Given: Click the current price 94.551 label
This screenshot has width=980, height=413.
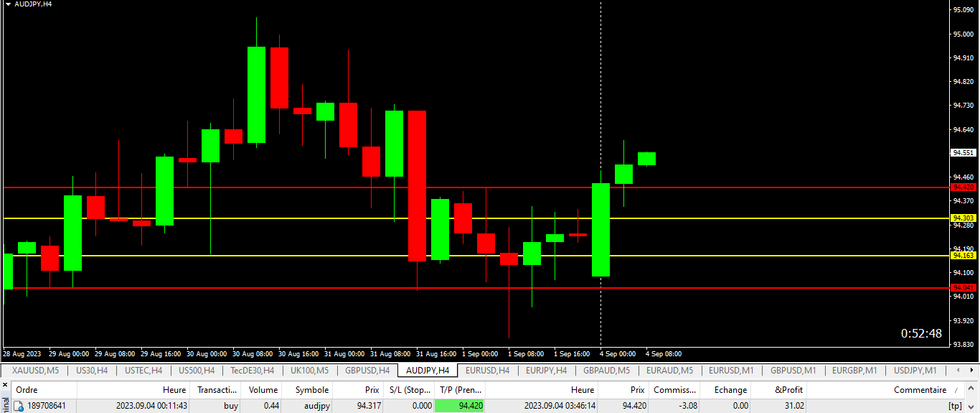Looking at the screenshot, I should [963, 153].
